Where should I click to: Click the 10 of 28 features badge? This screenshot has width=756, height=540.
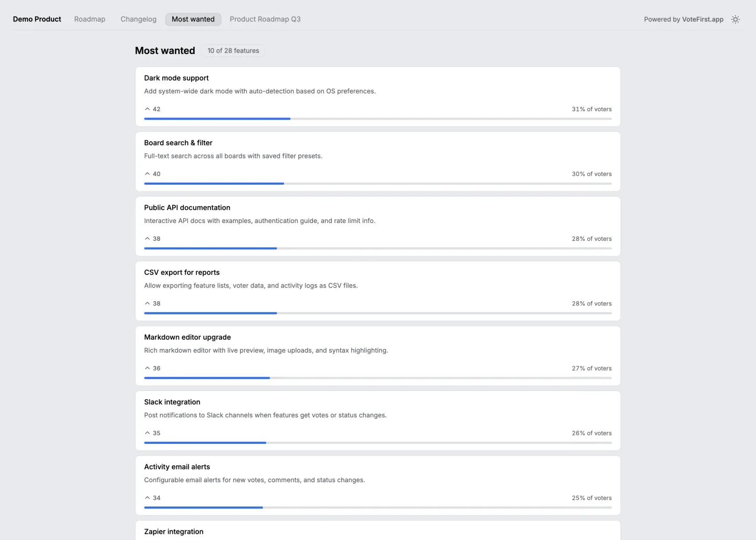click(233, 51)
